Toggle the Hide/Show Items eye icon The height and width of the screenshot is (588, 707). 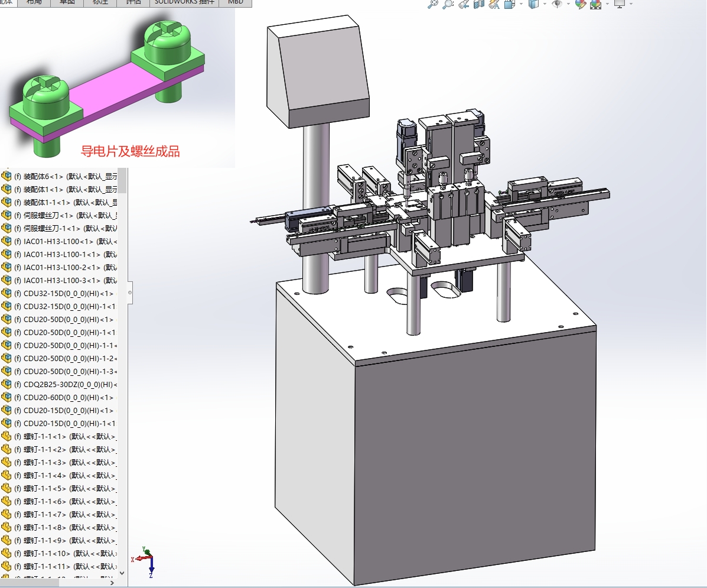pos(558,4)
